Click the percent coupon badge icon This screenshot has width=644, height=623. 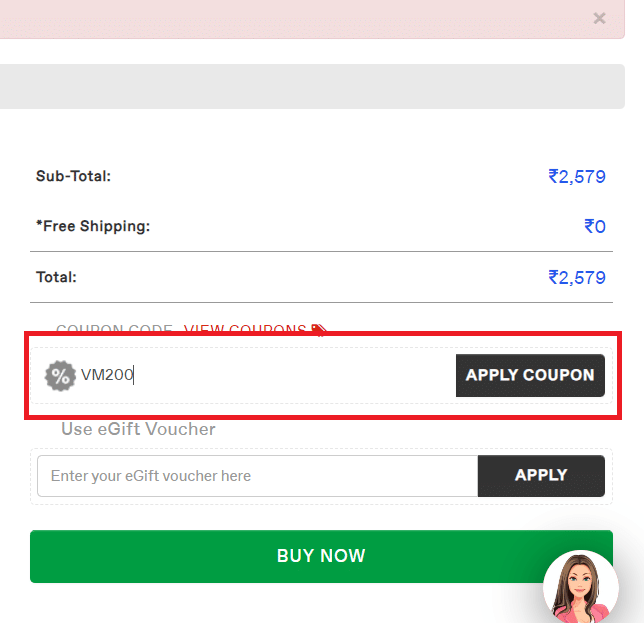[61, 376]
